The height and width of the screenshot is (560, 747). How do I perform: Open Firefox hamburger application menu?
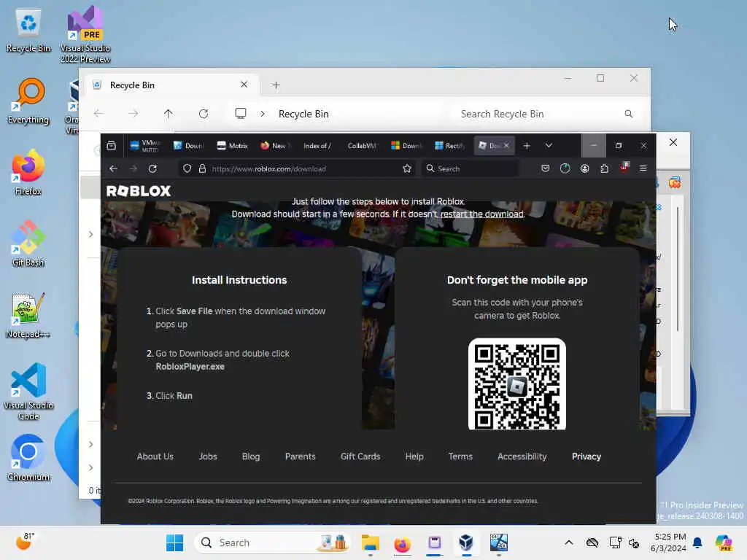coord(643,168)
